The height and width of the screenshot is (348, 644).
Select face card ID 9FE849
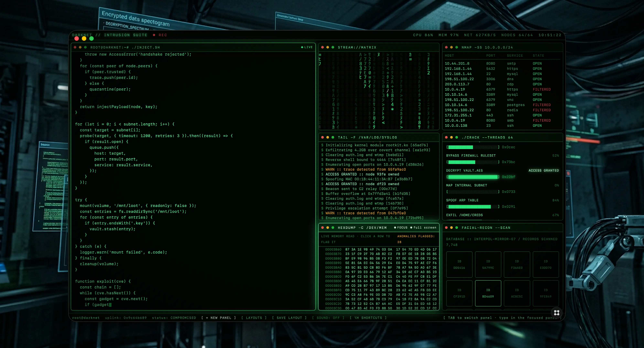pos(546,293)
